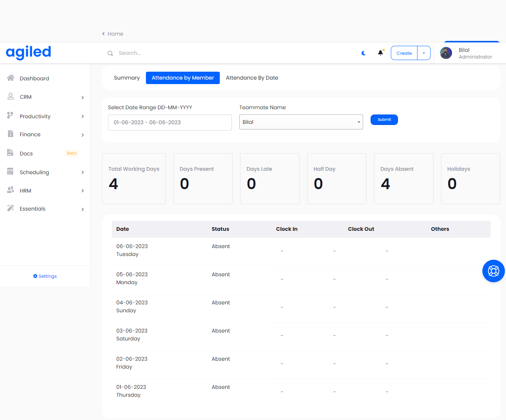Open the help lifebuoy widget
This screenshot has width=506, height=420.
493,271
